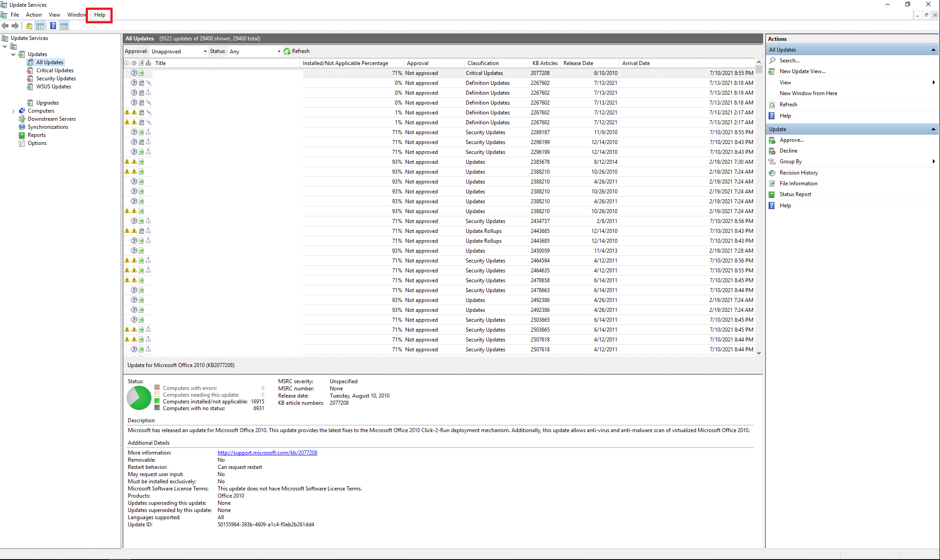This screenshot has height=560, width=940.
Task: Open the Options node
Action: click(37, 143)
